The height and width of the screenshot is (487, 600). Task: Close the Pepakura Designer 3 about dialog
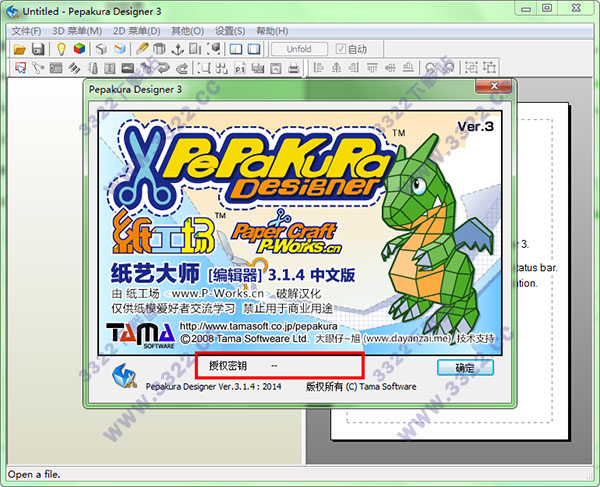(x=494, y=86)
